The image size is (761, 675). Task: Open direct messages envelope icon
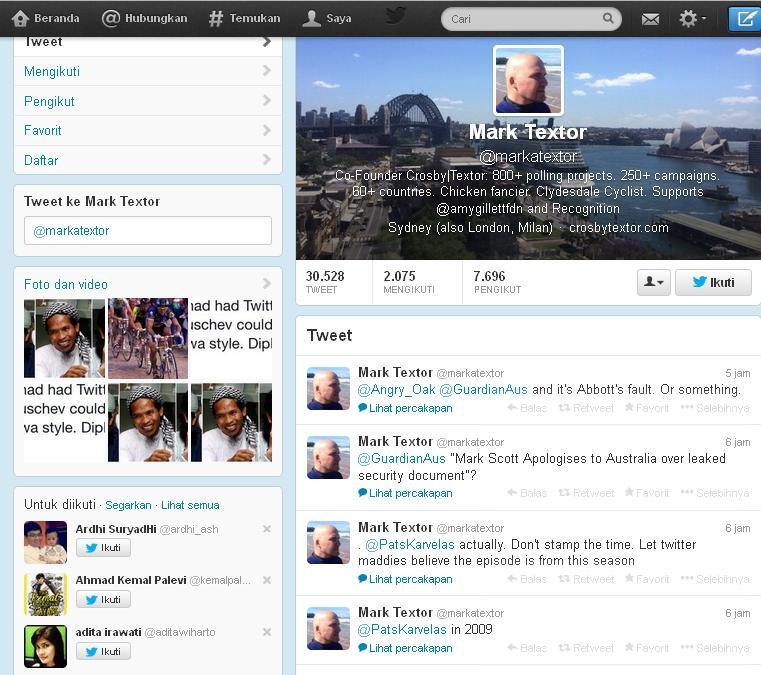650,19
